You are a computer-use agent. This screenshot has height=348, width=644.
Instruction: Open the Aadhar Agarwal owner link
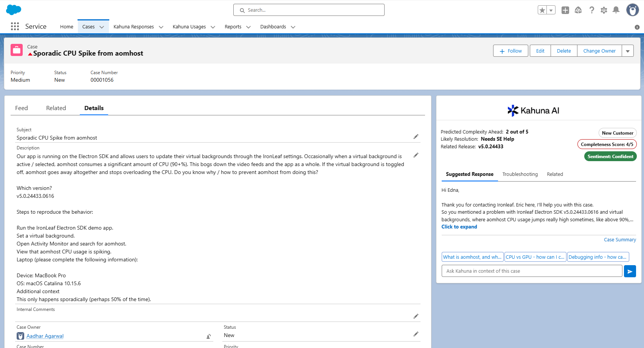pyautogui.click(x=45, y=336)
